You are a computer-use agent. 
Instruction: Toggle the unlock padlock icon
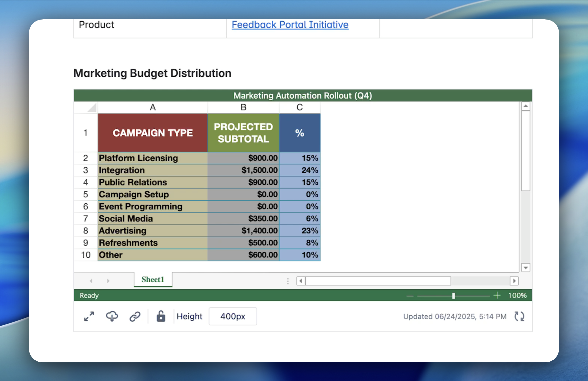[161, 316]
